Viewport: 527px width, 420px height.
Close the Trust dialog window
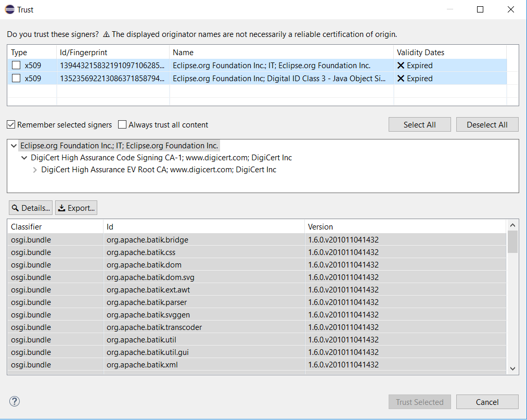tap(510, 9)
